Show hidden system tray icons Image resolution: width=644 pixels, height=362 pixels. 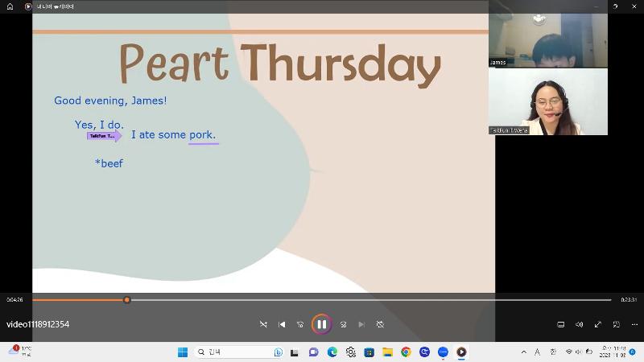524,352
